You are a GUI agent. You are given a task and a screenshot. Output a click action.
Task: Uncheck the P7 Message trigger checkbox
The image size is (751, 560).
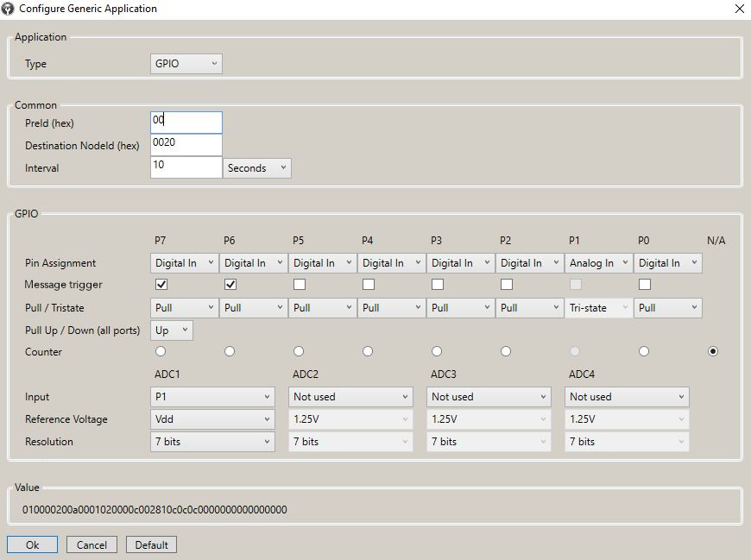(161, 284)
